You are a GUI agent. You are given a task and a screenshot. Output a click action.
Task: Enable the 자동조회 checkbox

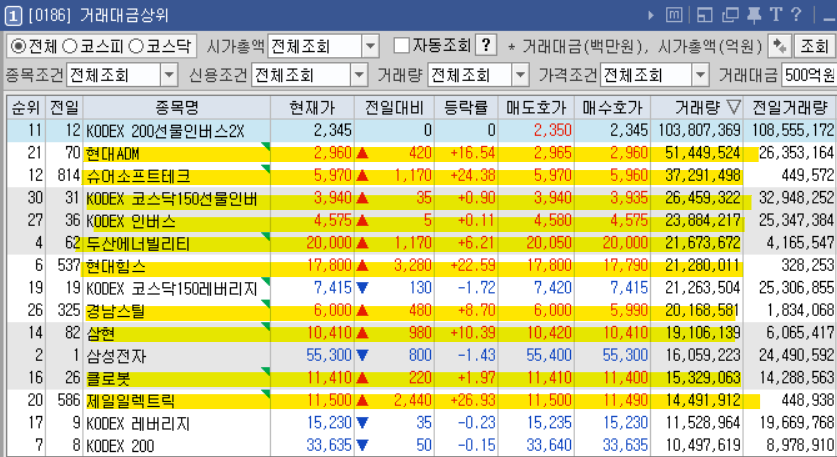pyautogui.click(x=401, y=45)
